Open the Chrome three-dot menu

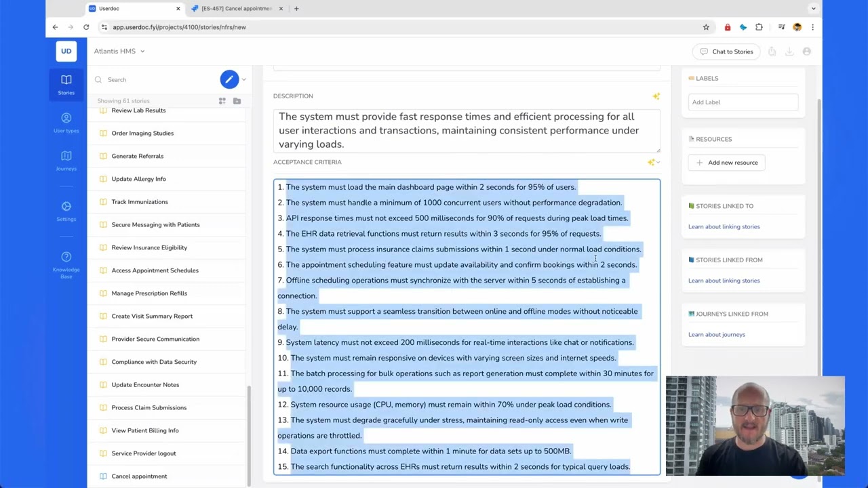pos(812,27)
